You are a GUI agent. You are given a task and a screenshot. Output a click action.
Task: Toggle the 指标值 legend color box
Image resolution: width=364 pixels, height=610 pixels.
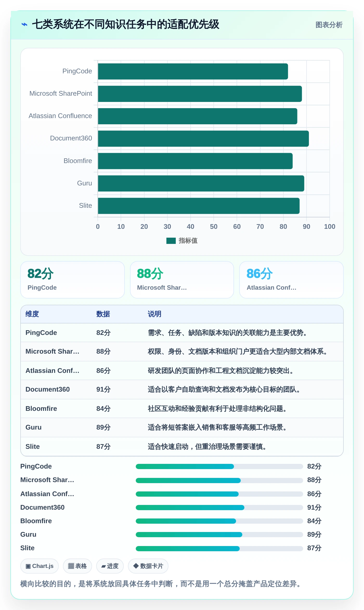point(171,241)
